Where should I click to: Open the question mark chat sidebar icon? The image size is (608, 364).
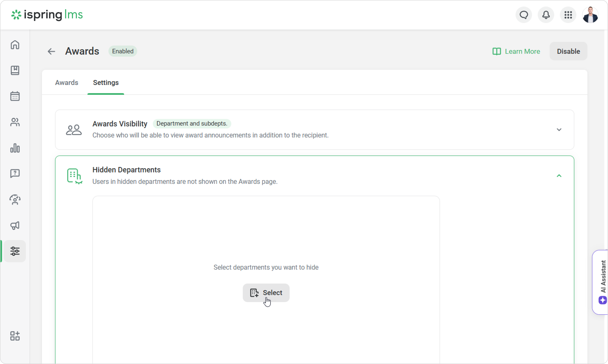point(15,174)
